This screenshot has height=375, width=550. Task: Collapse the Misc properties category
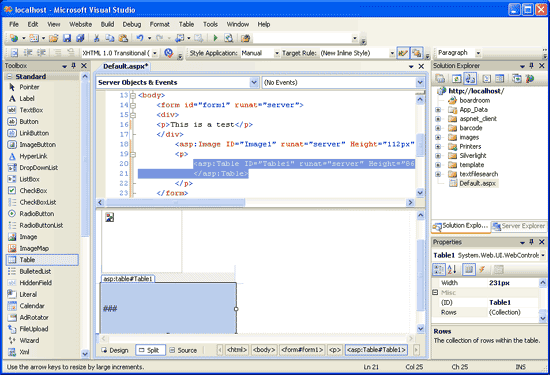click(x=435, y=293)
